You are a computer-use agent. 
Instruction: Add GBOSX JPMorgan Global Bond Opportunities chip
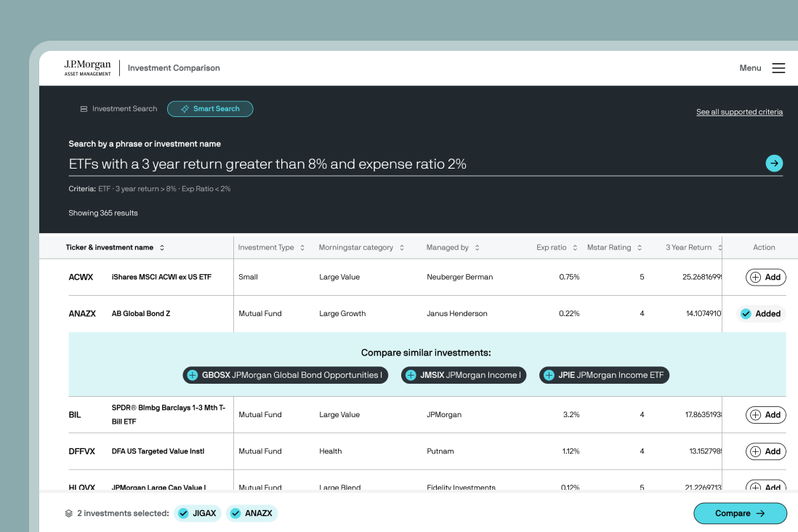click(286, 375)
